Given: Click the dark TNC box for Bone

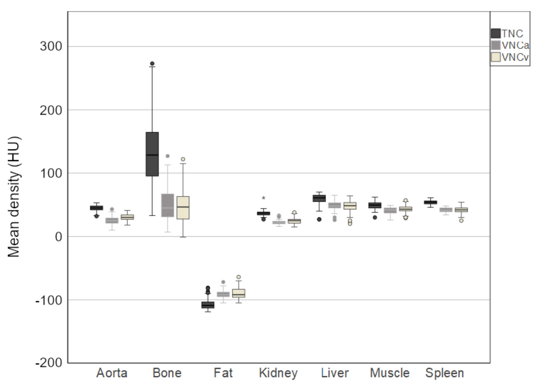Looking at the screenshot, I should (x=152, y=154).
